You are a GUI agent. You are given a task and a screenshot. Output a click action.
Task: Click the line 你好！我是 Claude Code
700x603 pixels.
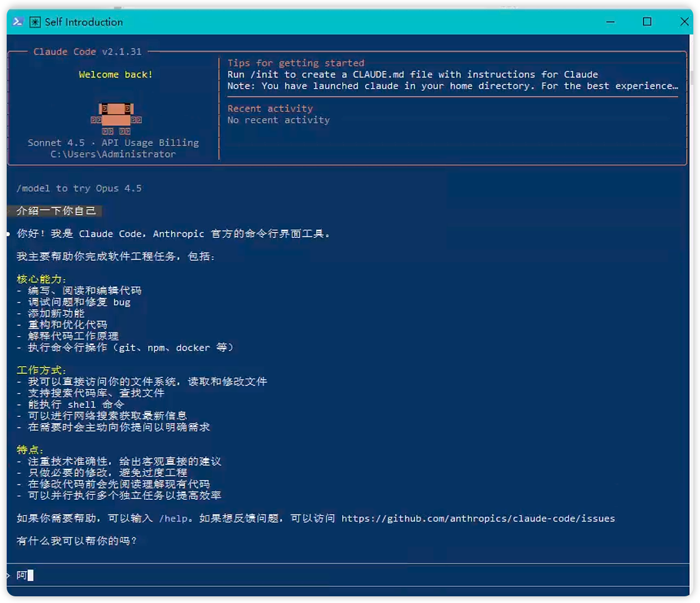coord(173,234)
